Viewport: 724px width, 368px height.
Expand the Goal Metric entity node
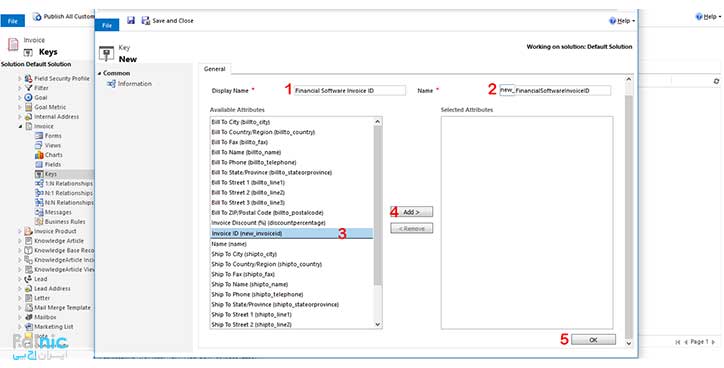pyautogui.click(x=20, y=107)
